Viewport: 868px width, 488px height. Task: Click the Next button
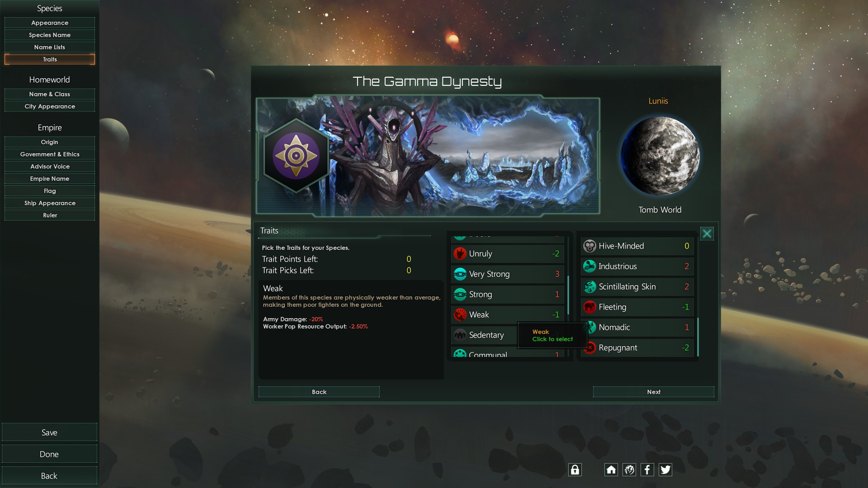(653, 392)
